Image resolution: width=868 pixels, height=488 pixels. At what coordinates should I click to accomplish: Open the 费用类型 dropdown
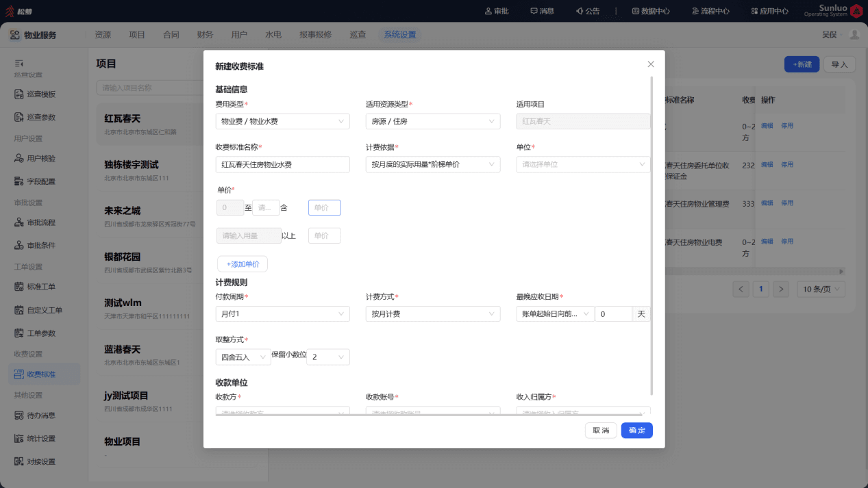282,121
